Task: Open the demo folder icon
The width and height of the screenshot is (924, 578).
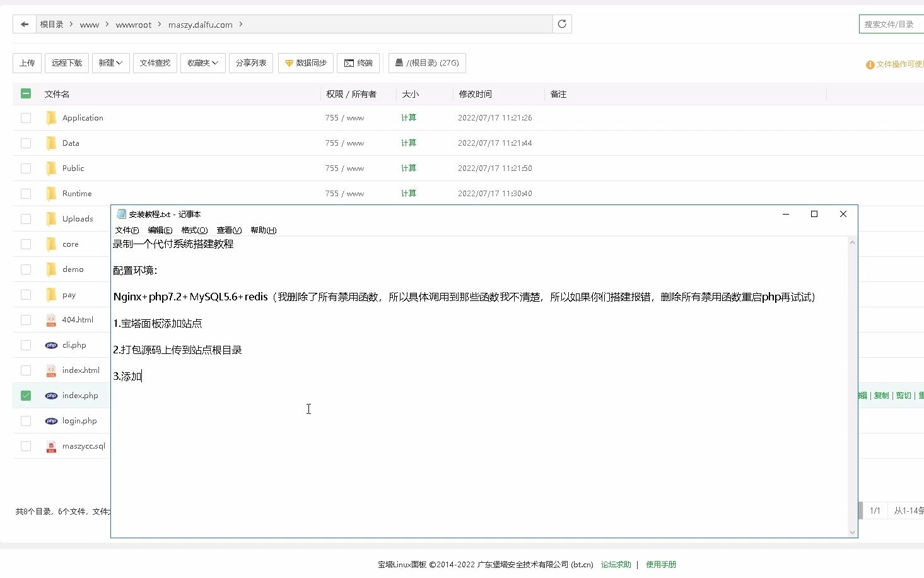Action: 51,269
